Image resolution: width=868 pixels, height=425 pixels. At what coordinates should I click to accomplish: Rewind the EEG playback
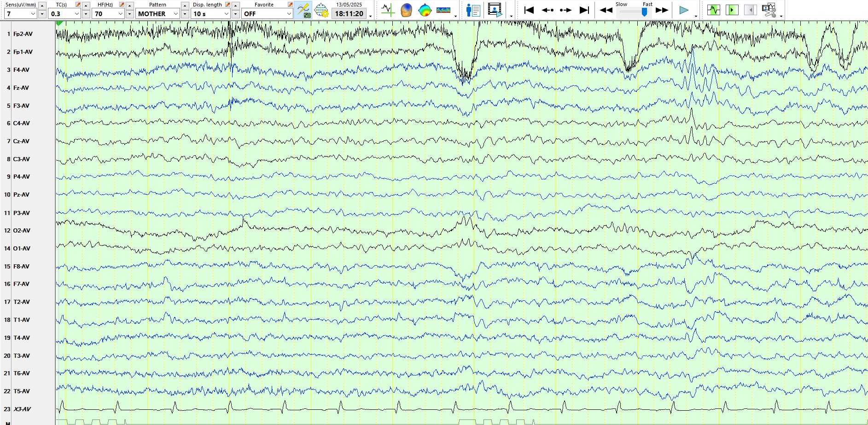(x=606, y=10)
